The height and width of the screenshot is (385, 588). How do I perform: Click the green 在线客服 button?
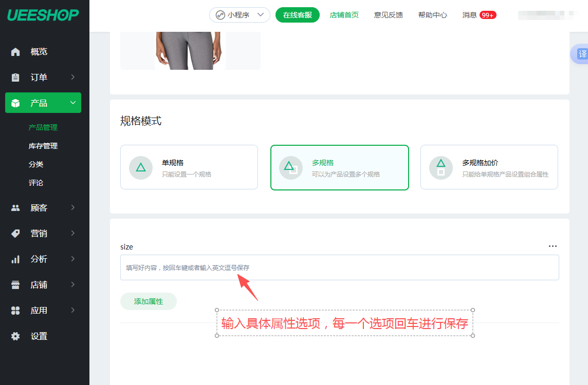click(297, 15)
